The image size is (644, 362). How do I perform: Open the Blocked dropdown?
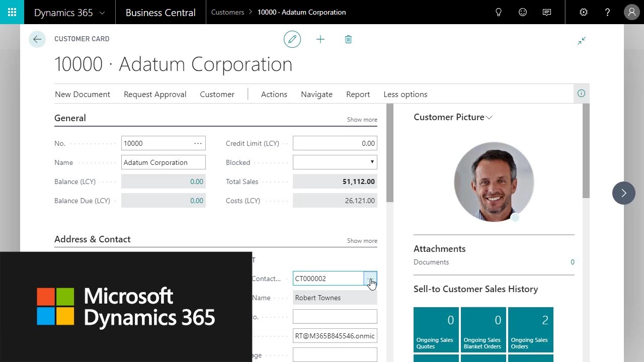point(335,162)
